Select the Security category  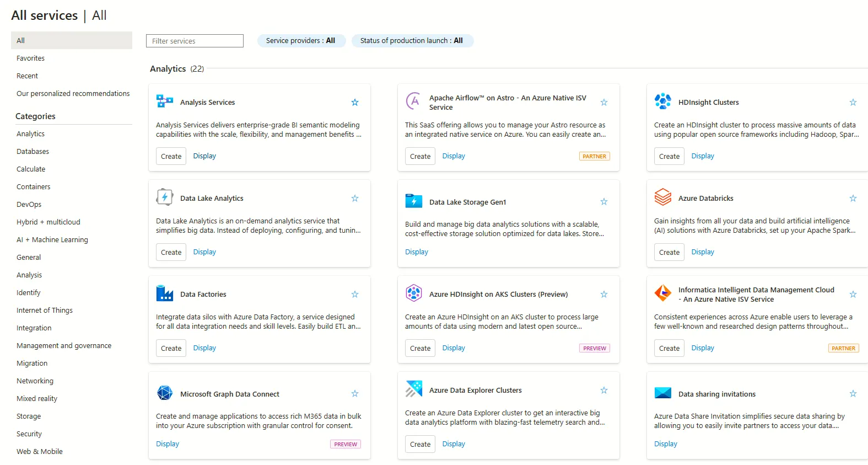click(x=29, y=434)
